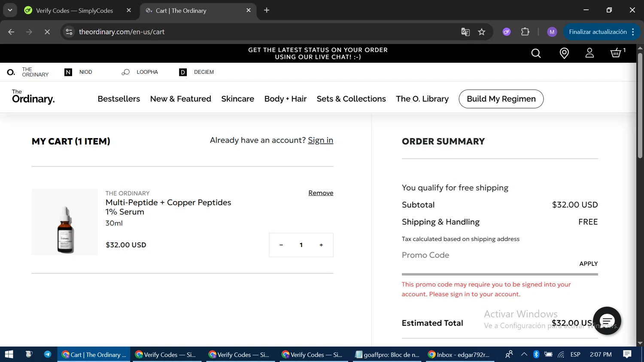Open the Body + Hair menu
644x362 pixels.
coord(286,99)
